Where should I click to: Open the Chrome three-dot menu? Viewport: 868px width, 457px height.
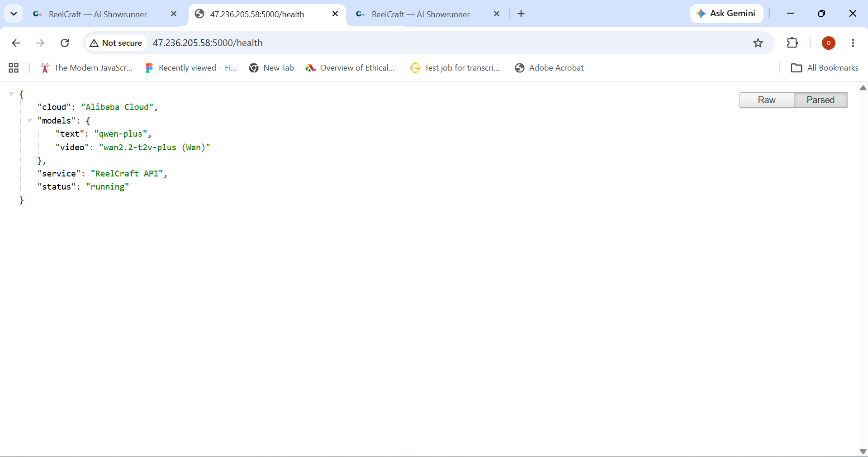click(x=853, y=43)
